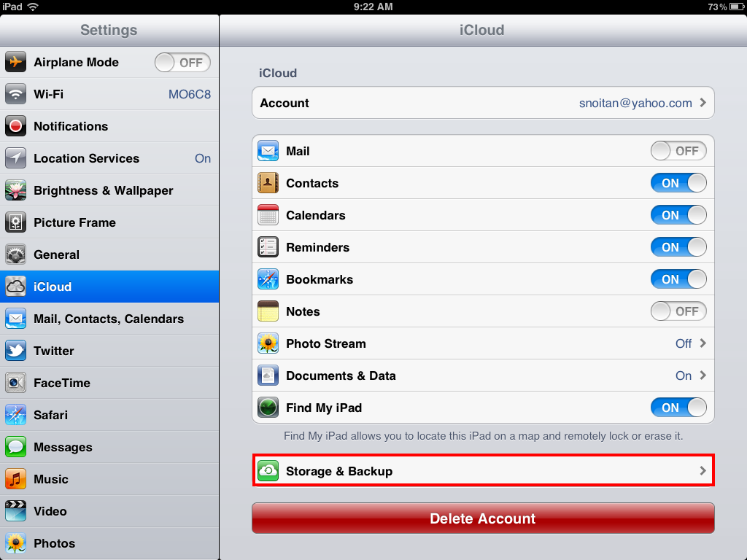
Task: Tap the Safari compass icon in sidebar
Action: 16,415
